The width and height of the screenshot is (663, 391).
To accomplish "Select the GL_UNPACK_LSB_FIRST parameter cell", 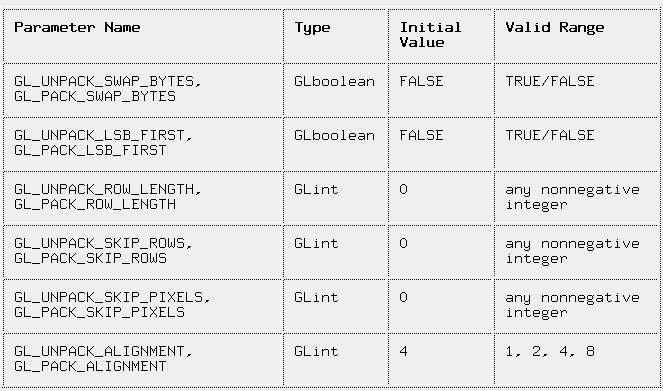I will (x=143, y=145).
